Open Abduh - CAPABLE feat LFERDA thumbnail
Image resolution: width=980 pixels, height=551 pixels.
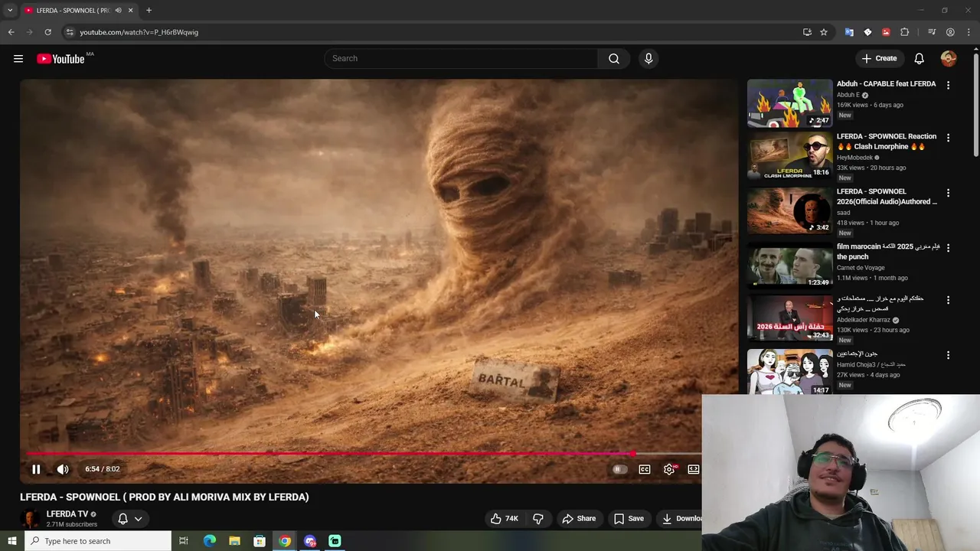click(789, 103)
